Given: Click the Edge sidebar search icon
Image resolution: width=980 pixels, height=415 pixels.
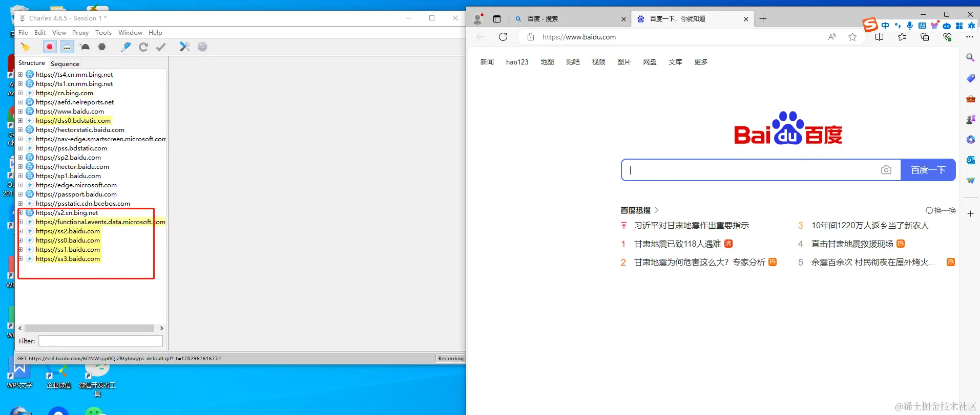Looking at the screenshot, I should pos(970,57).
